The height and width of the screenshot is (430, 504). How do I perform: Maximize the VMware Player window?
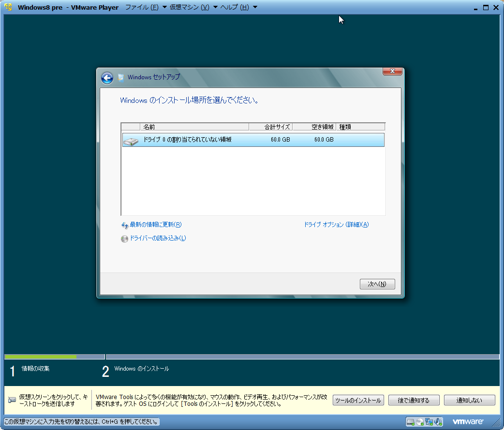(x=486, y=7)
